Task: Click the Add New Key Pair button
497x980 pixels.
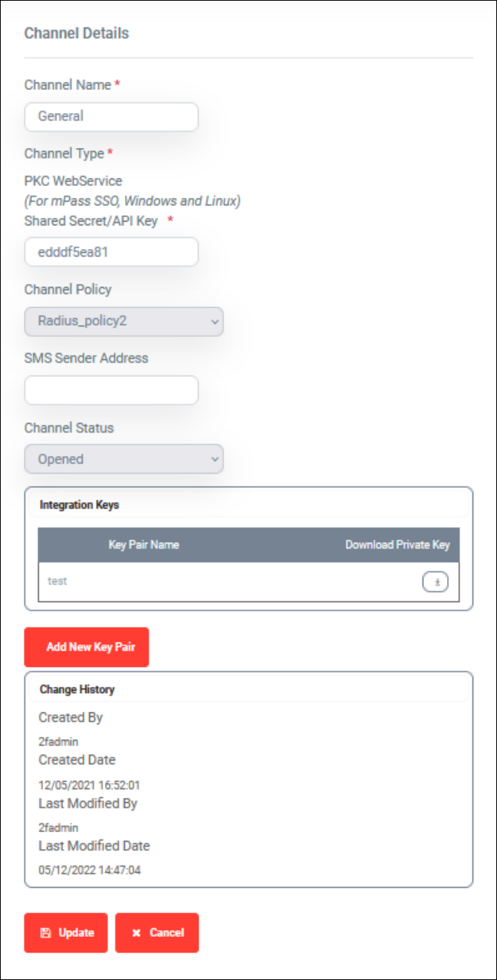Action: tap(86, 647)
